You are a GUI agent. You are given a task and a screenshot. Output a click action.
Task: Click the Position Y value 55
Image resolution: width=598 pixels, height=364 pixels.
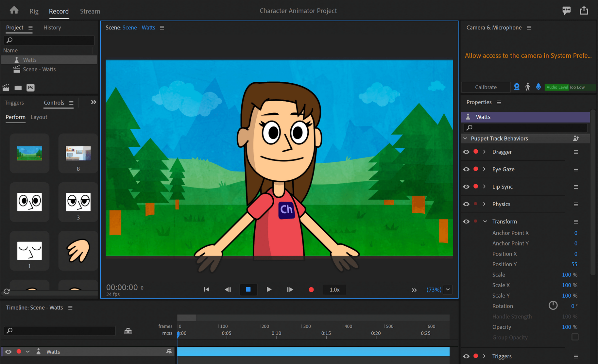point(574,264)
